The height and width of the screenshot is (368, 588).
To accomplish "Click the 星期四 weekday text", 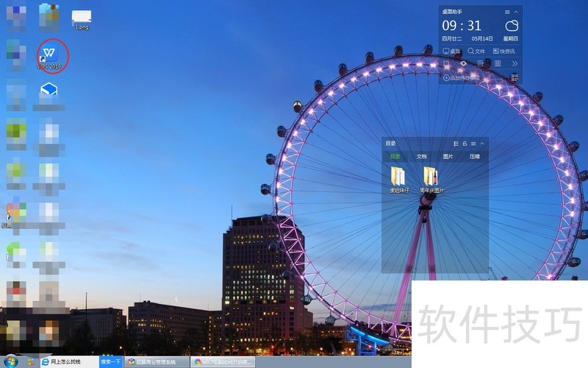I will pyautogui.click(x=510, y=39).
